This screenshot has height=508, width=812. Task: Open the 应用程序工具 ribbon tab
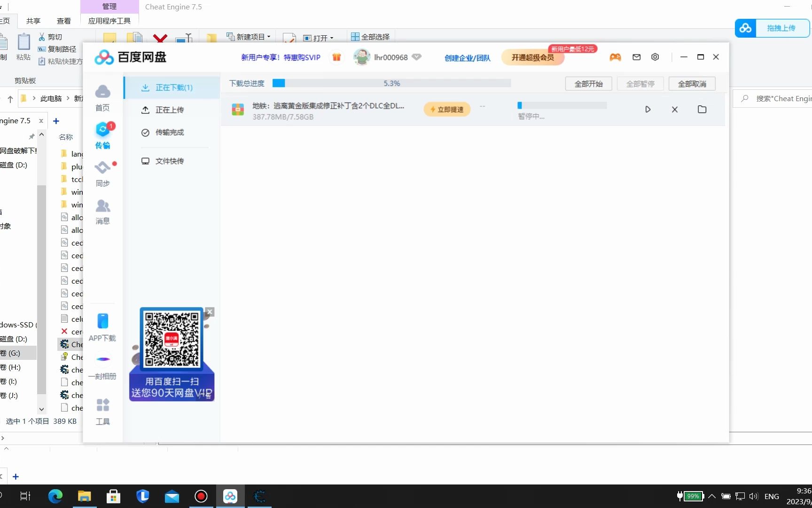pyautogui.click(x=109, y=21)
